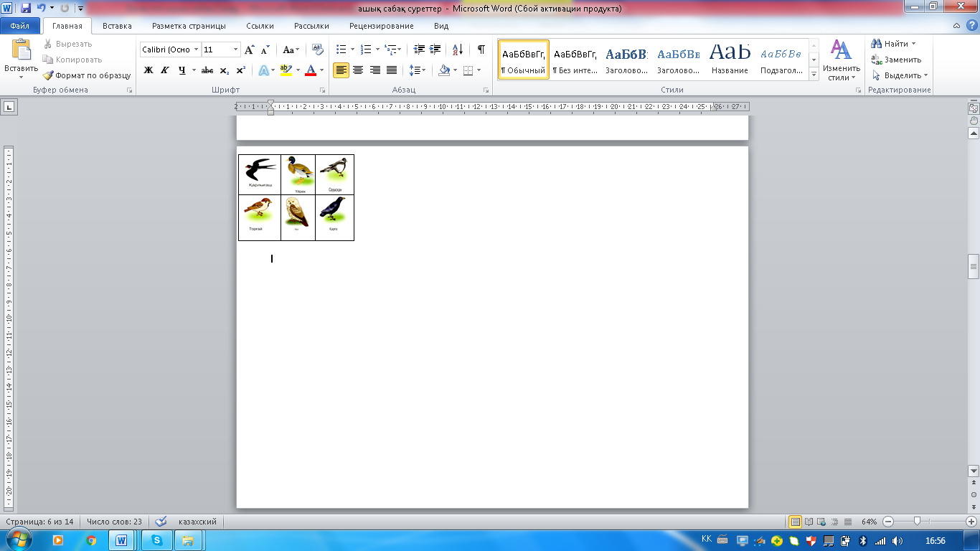This screenshot has width=980, height=551.
Task: Open the Выделить selection dropdown
Action: point(900,75)
